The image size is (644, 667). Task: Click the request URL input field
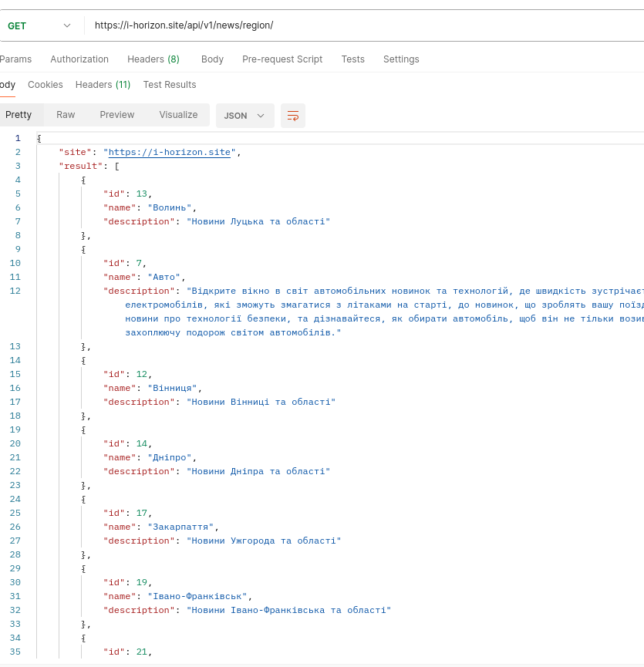[x=362, y=25]
